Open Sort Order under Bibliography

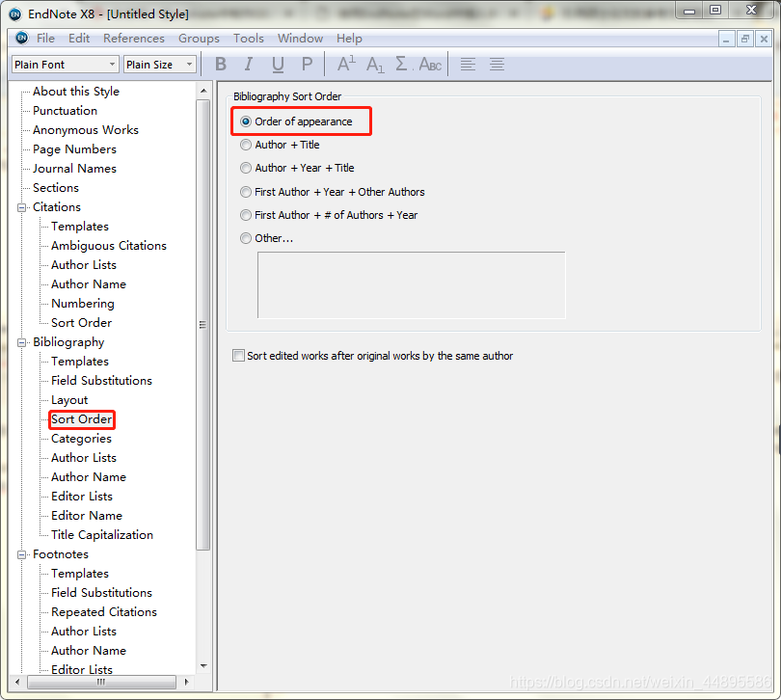(x=82, y=419)
